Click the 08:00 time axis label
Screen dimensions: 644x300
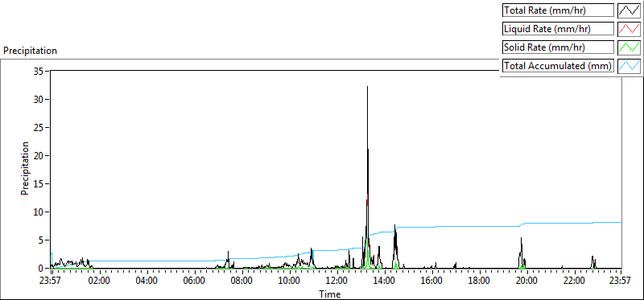pyautogui.click(x=242, y=282)
